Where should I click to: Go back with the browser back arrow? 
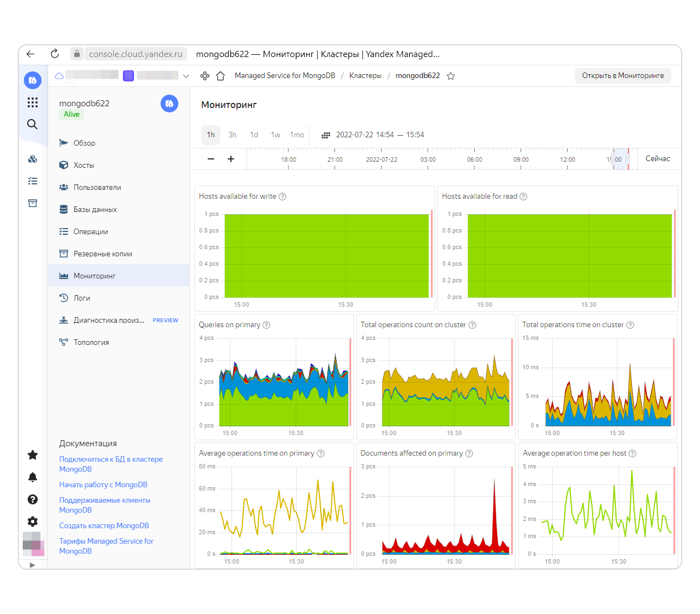(x=30, y=54)
